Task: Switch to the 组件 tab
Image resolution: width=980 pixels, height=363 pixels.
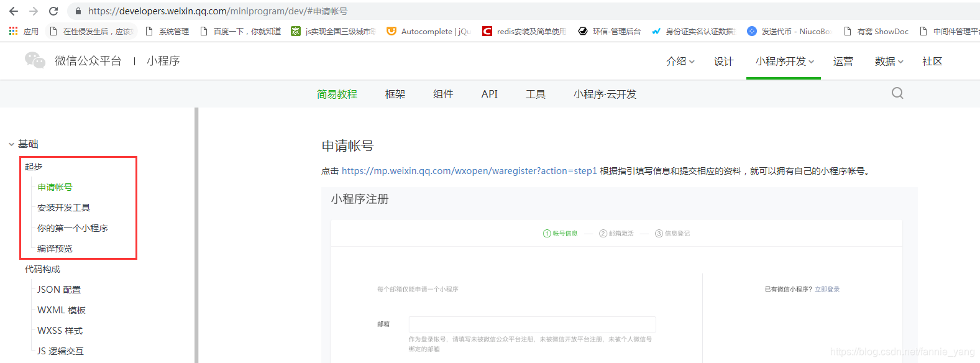Action: pos(443,94)
